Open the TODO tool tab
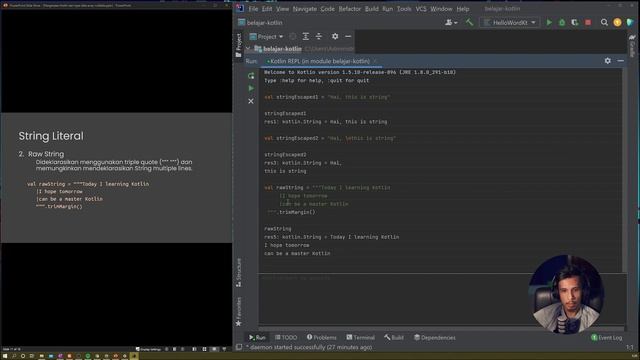This screenshot has height=360, width=640. pyautogui.click(x=286, y=338)
